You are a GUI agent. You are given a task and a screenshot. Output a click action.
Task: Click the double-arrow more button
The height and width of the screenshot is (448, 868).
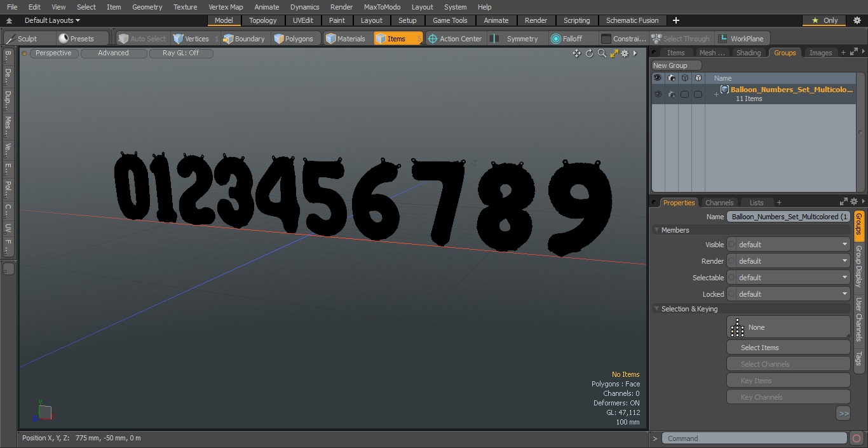pyautogui.click(x=843, y=414)
